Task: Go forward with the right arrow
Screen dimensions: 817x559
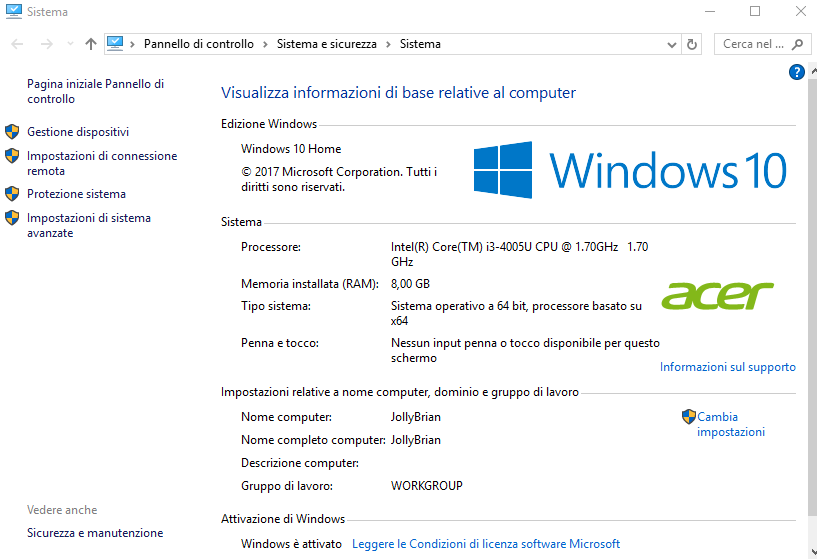Action: 47,44
